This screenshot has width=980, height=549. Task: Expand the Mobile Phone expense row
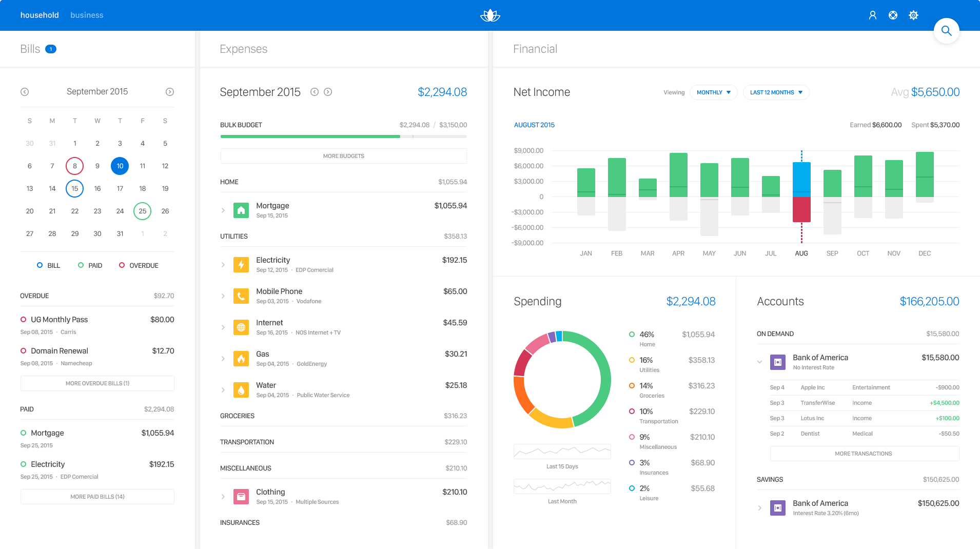[x=223, y=296]
